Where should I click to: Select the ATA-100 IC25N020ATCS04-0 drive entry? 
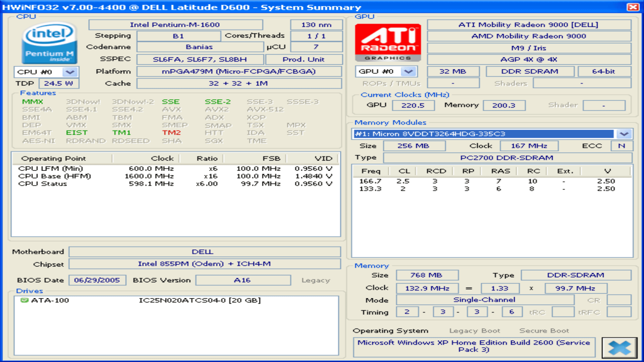[176, 300]
